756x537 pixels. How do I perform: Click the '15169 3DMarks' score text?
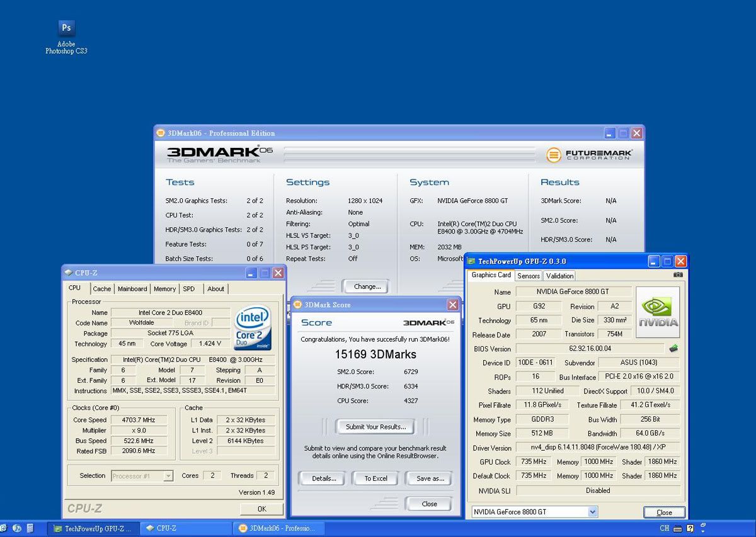click(x=376, y=355)
